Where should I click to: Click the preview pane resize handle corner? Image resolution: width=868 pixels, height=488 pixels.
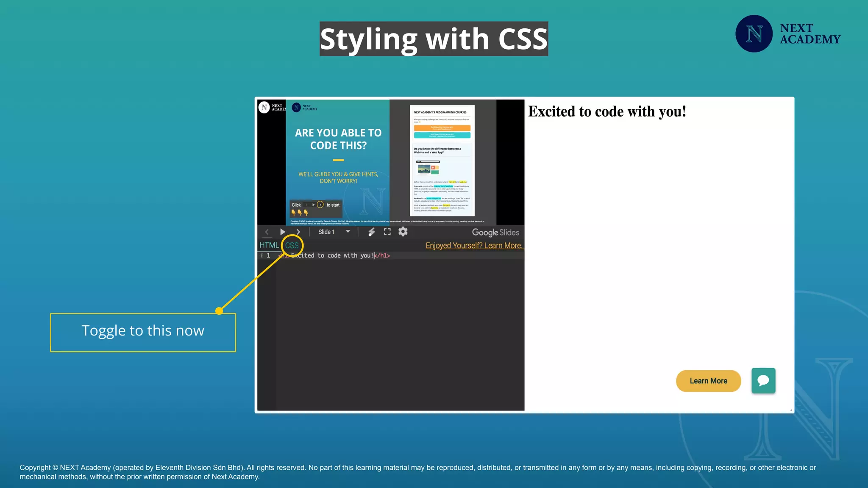pyautogui.click(x=791, y=410)
